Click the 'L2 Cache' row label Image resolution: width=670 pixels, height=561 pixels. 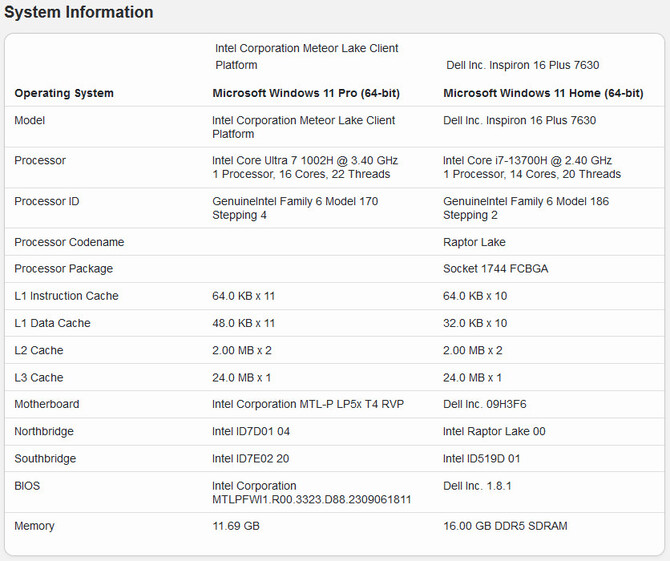pos(39,350)
